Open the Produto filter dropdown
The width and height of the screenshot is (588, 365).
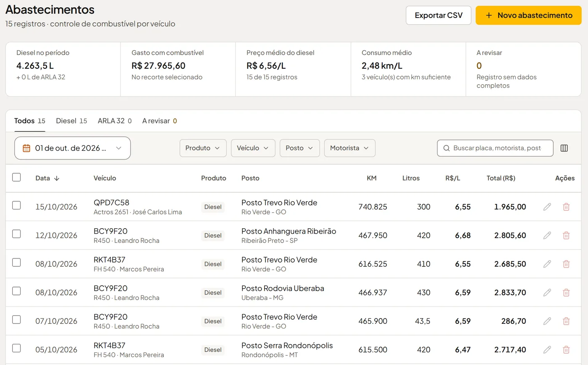coord(203,148)
